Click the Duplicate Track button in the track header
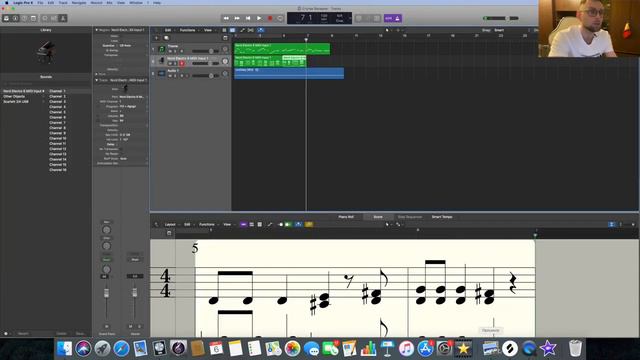The image size is (640, 360). 166,38
